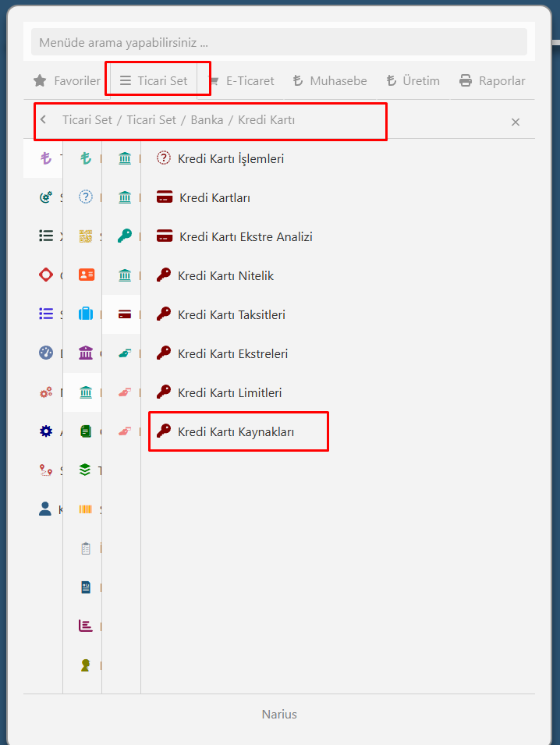Select the dark green list icon
The width and height of the screenshot is (560, 745).
pos(45,236)
